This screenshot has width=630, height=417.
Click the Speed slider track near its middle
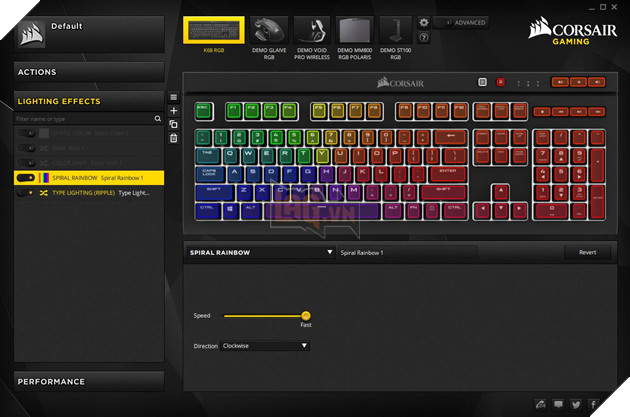pos(264,316)
